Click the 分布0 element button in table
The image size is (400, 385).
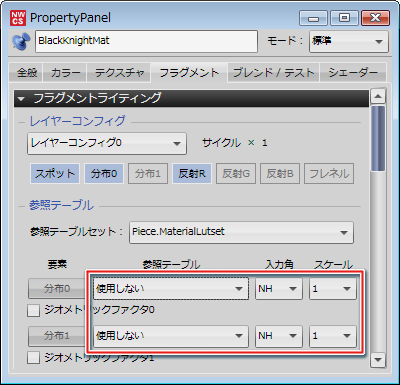pyautogui.click(x=57, y=288)
